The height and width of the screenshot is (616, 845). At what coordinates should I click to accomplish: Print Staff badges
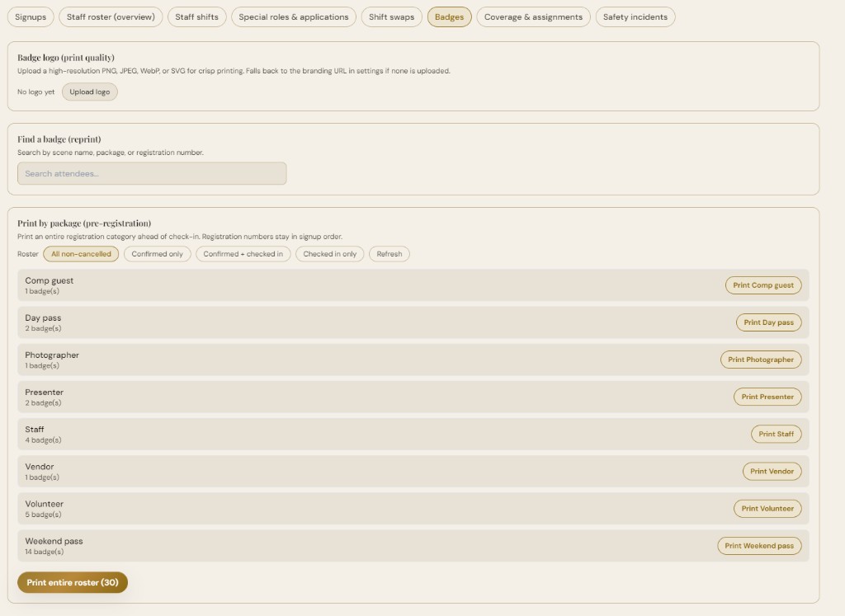pos(776,434)
